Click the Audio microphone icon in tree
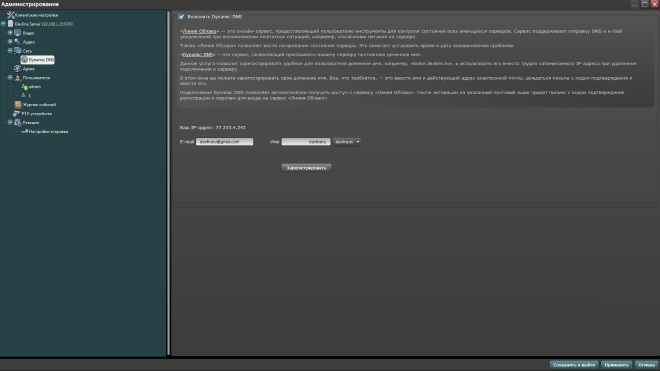The image size is (660, 371). click(18, 42)
